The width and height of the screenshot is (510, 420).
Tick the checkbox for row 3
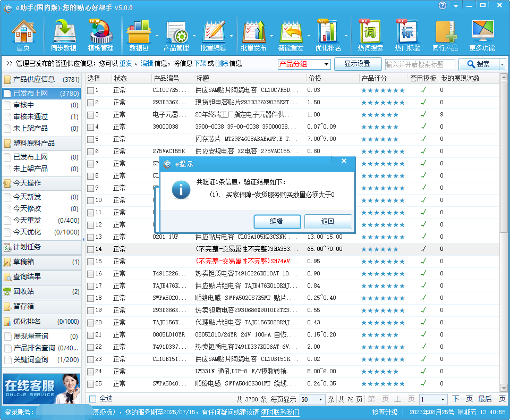tap(91, 115)
